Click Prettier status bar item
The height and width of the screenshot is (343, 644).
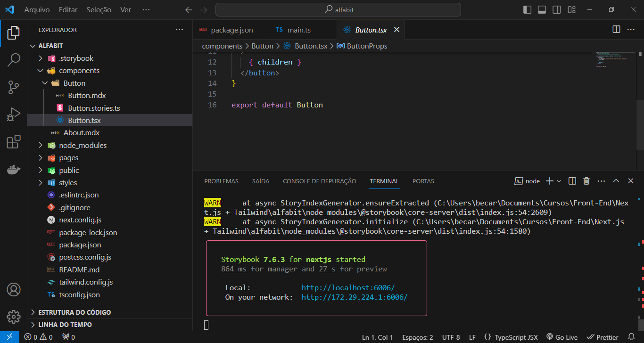click(602, 337)
